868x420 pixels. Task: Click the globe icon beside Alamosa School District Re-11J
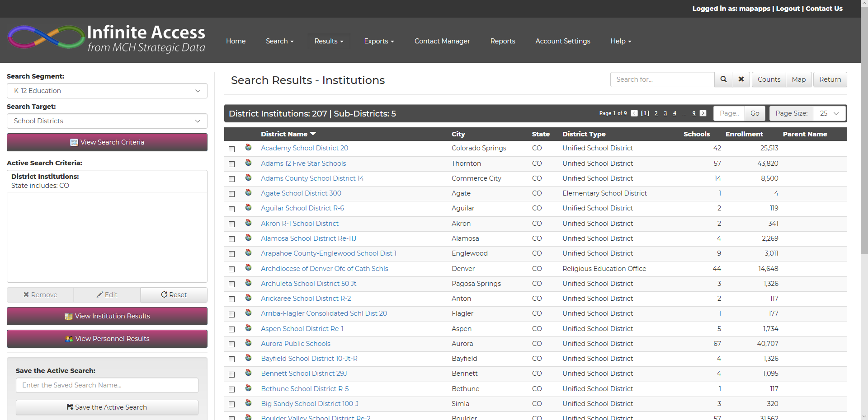click(249, 238)
